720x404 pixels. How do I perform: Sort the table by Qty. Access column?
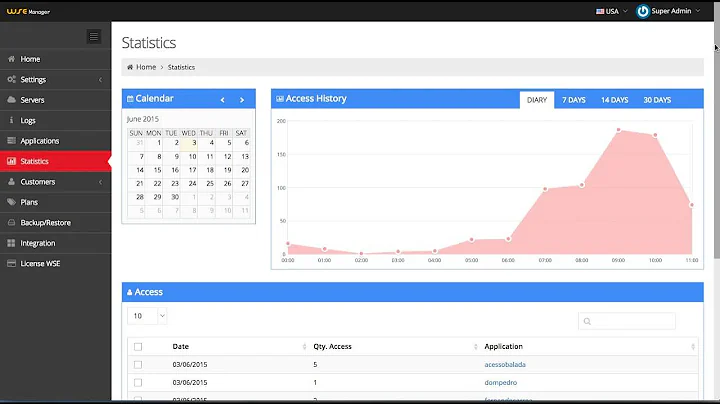475,347
